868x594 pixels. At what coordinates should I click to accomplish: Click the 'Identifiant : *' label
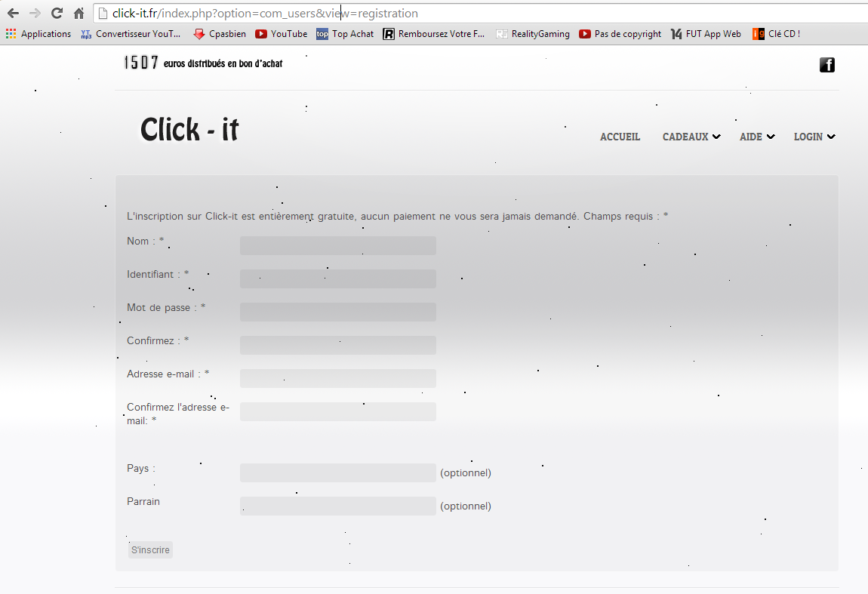[158, 274]
